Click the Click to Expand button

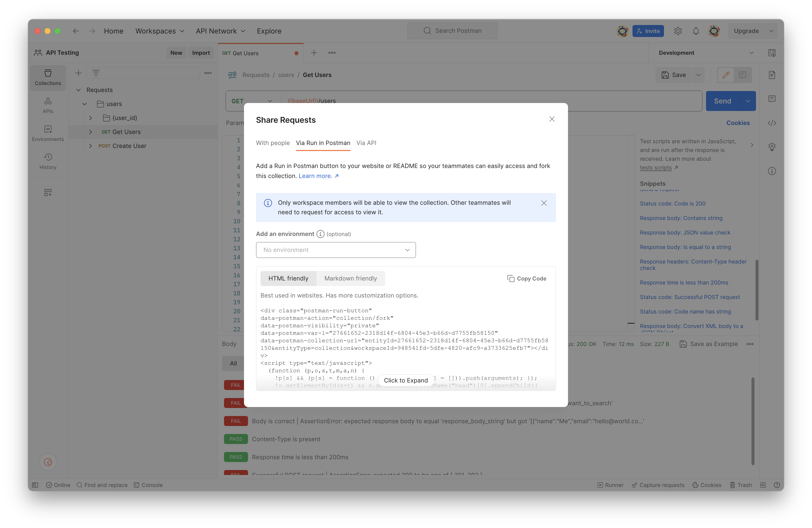(406, 380)
